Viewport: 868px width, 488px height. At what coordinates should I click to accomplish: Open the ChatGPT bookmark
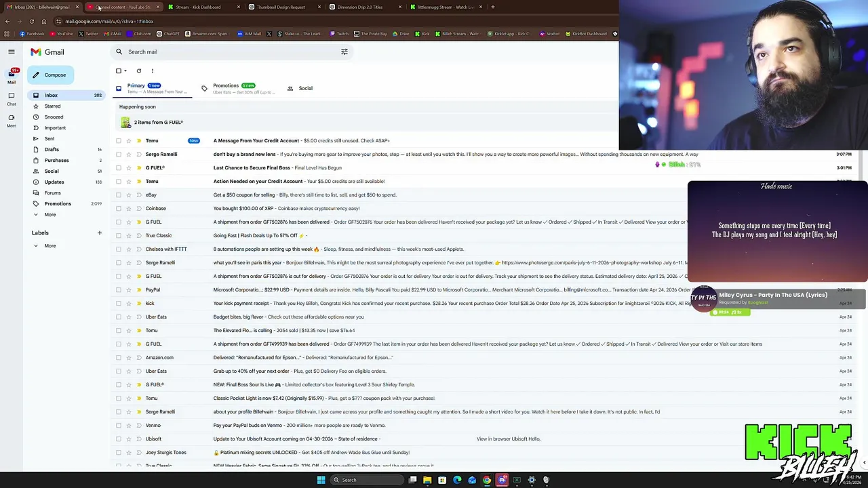[168, 34]
